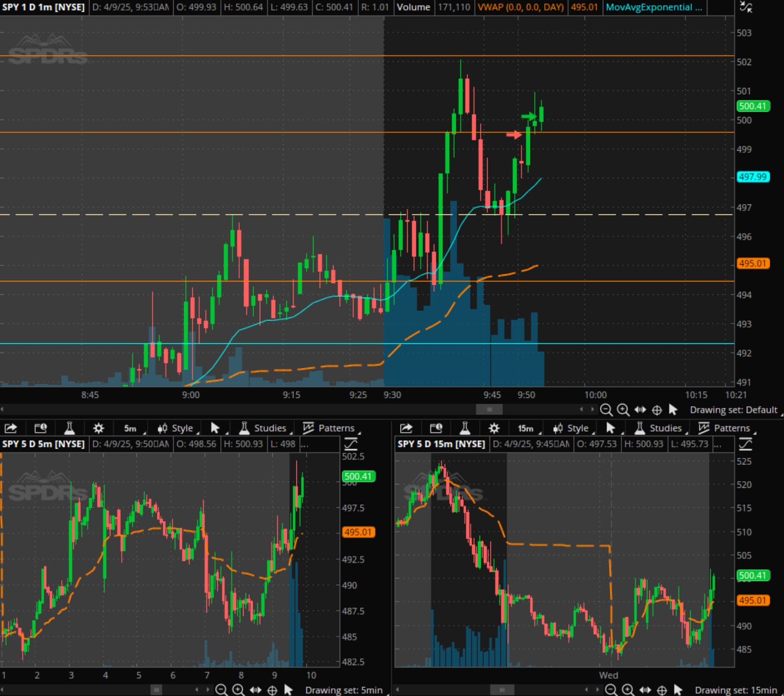This screenshot has width=784, height=696.
Task: Click the share icon in the 5m chart toolbar
Action: point(11,428)
